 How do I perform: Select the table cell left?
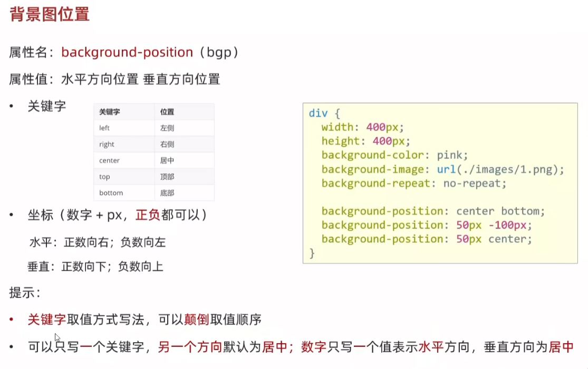(x=124, y=128)
